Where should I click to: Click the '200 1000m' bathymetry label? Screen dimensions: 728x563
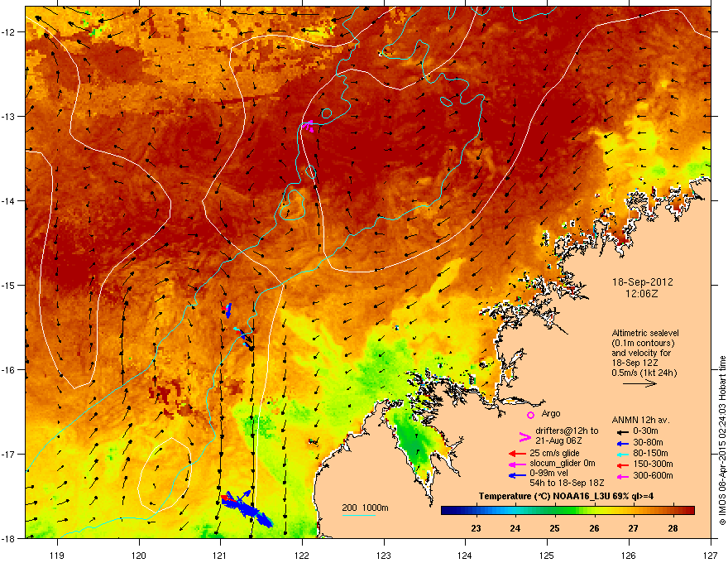pyautogui.click(x=366, y=508)
